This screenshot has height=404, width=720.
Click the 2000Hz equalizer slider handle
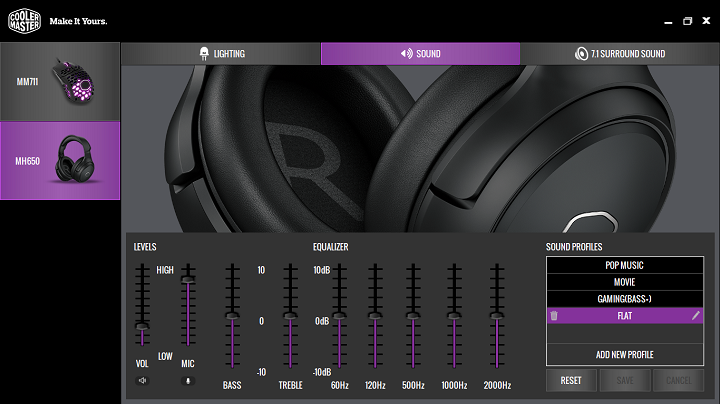click(x=496, y=316)
